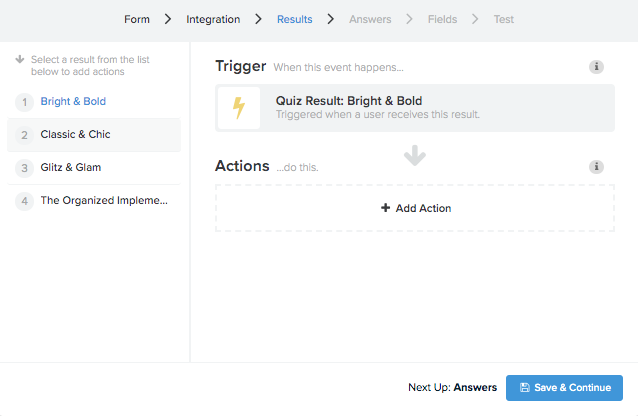Screen dimensions: 638x416
Task: Go to the Form step
Action: click(x=137, y=19)
